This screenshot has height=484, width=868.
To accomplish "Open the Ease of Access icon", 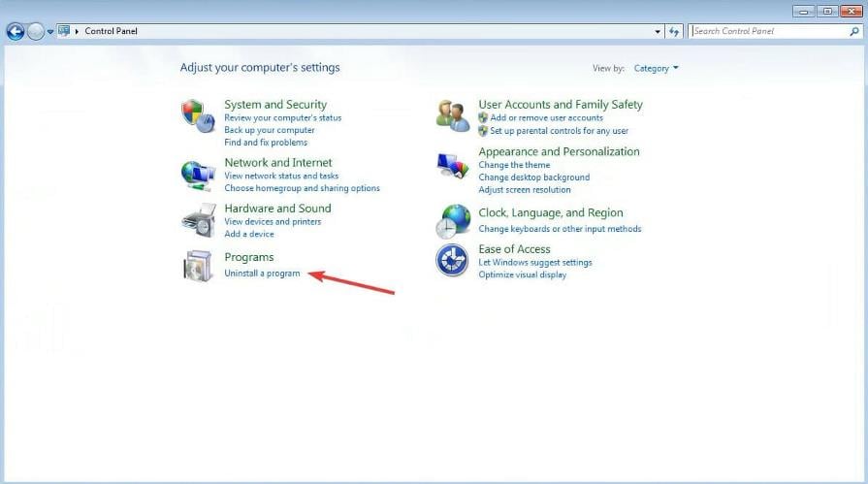I will pyautogui.click(x=452, y=260).
